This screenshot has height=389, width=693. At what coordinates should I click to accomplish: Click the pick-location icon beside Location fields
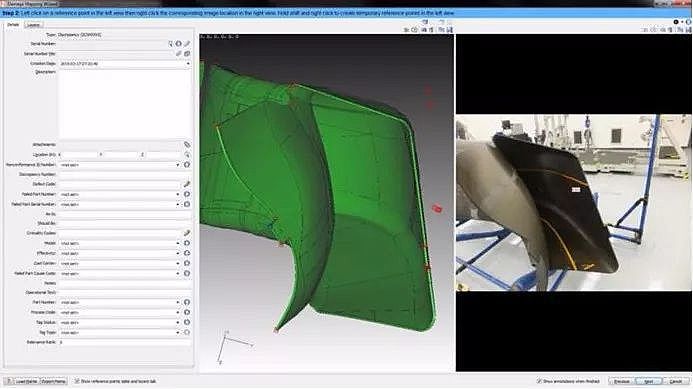(187, 155)
